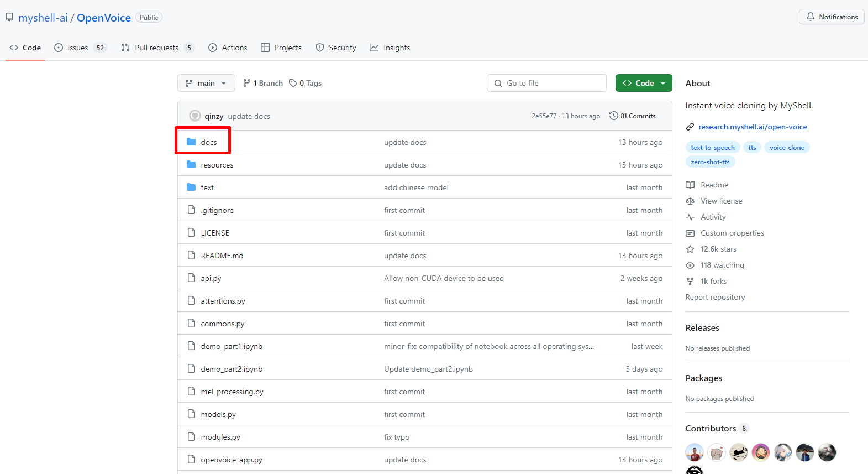868x474 pixels.
Task: Click the 'fix typo' commit message
Action: click(x=397, y=437)
